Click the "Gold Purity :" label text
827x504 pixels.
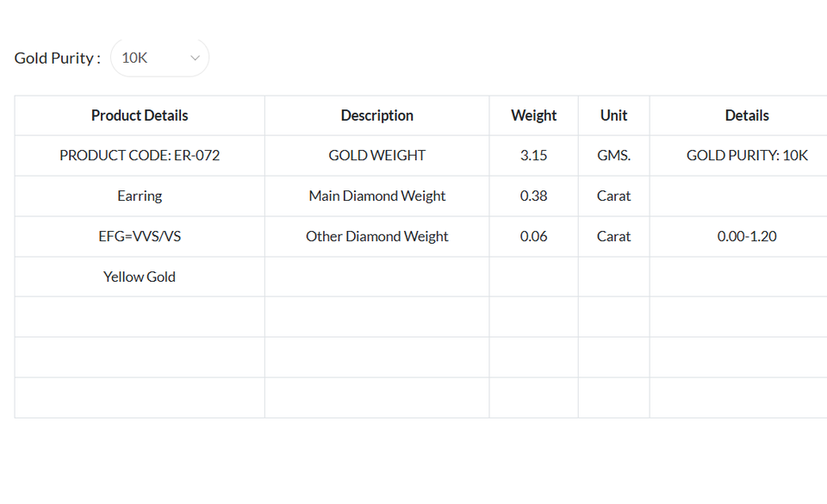point(57,58)
